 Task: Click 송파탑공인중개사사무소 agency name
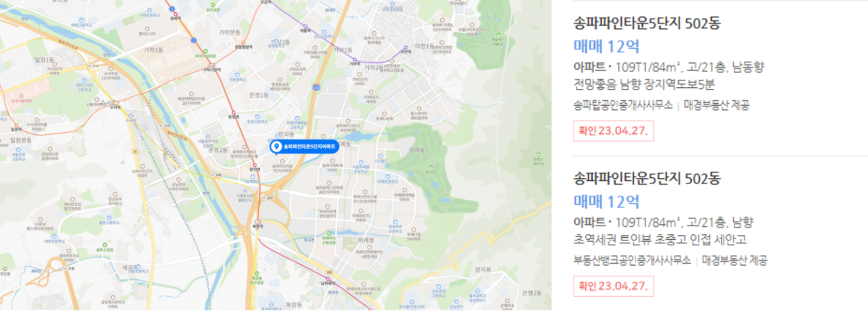[x=623, y=105]
